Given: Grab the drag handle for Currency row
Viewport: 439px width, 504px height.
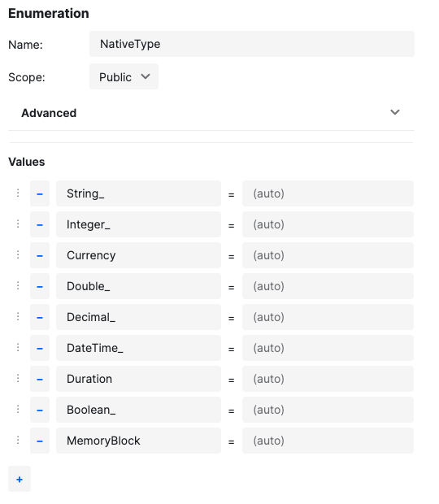Looking at the screenshot, I should point(18,254).
